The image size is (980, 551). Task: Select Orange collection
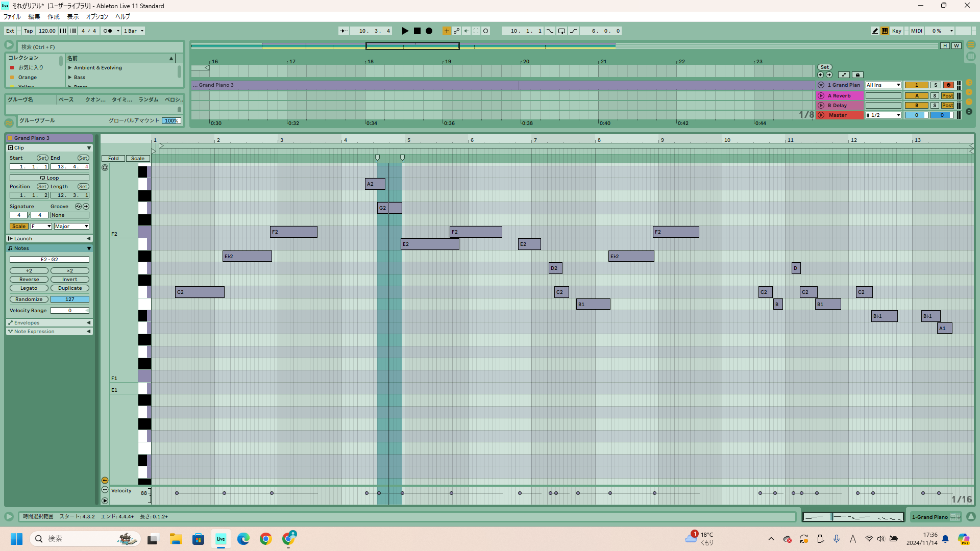[28, 78]
